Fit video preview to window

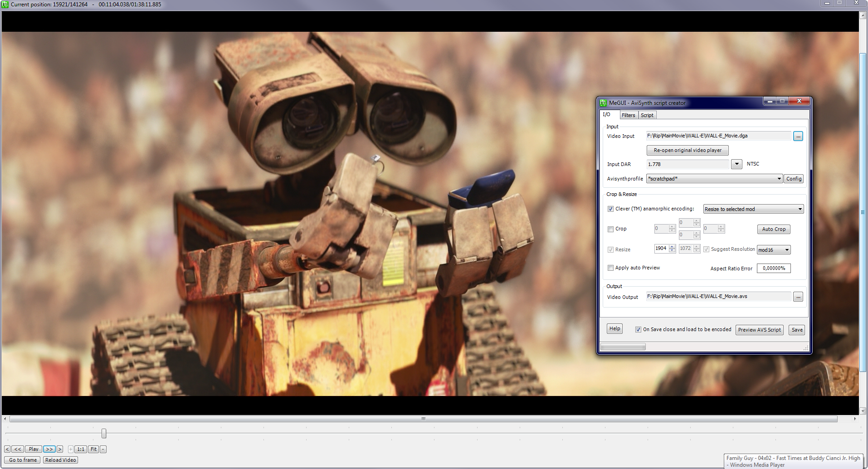coord(93,449)
